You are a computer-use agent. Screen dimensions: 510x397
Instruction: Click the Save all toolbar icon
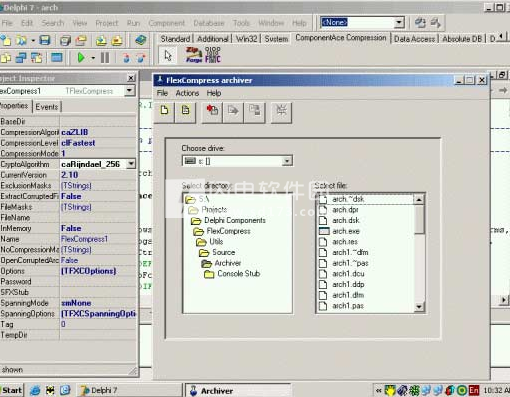pos(65,40)
